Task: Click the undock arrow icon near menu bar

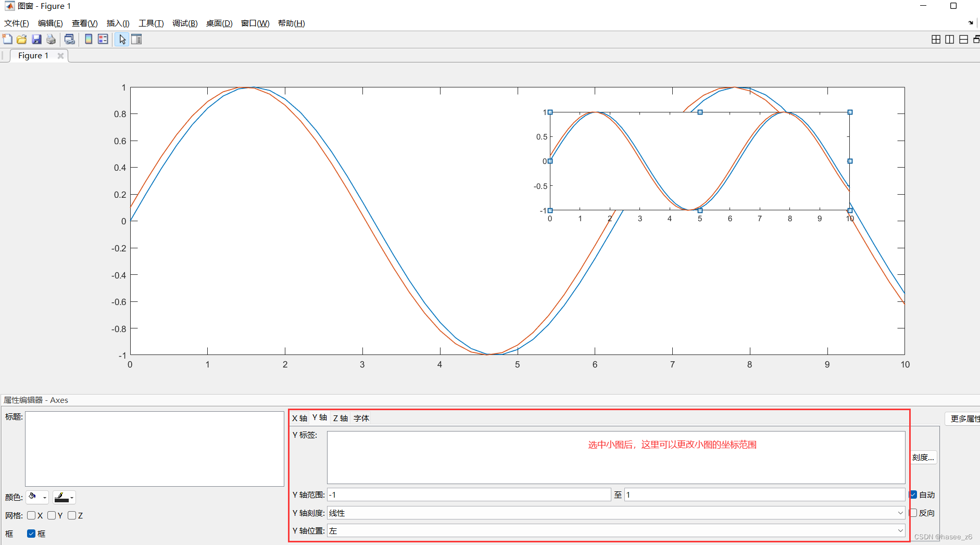Action: (x=971, y=23)
